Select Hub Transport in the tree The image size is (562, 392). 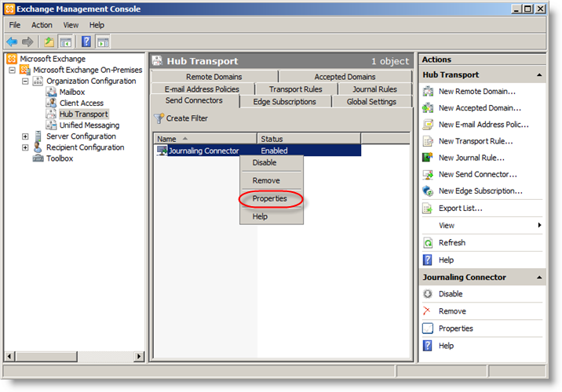click(x=83, y=114)
